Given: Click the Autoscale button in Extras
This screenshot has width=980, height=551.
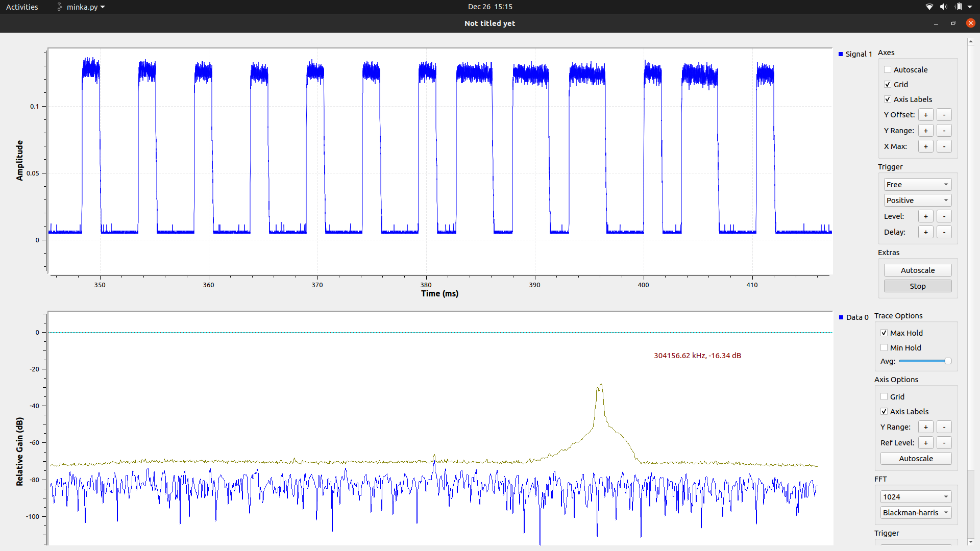Looking at the screenshot, I should (x=917, y=270).
